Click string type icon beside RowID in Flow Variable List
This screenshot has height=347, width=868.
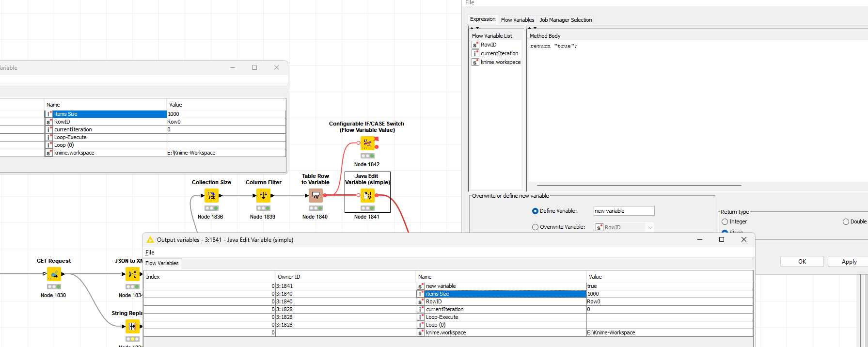475,45
